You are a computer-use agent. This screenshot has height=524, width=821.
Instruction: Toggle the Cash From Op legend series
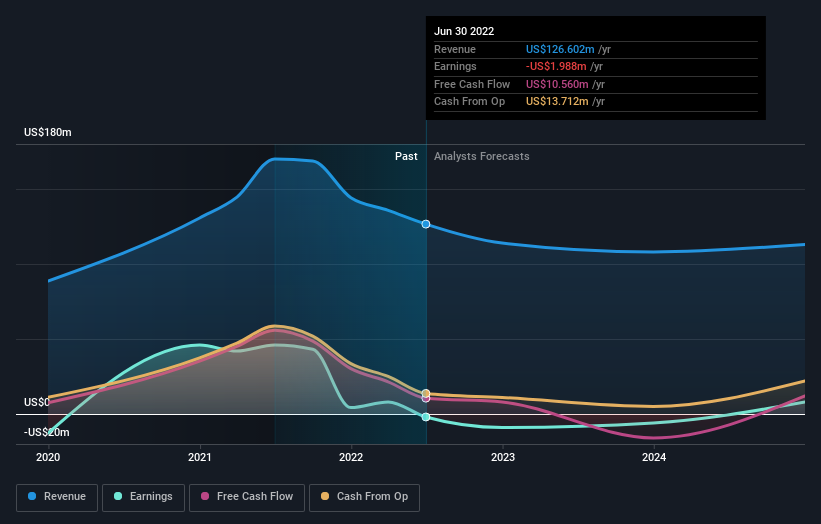[364, 497]
